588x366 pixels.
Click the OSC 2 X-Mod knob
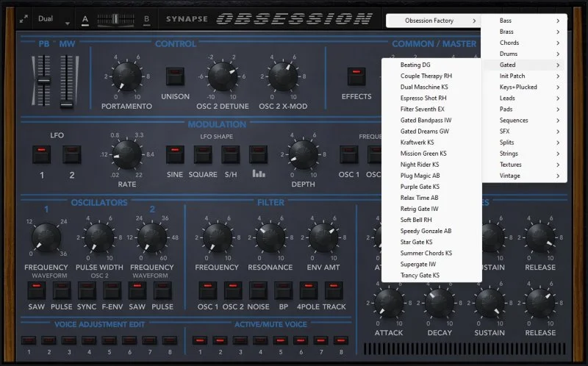click(x=283, y=77)
